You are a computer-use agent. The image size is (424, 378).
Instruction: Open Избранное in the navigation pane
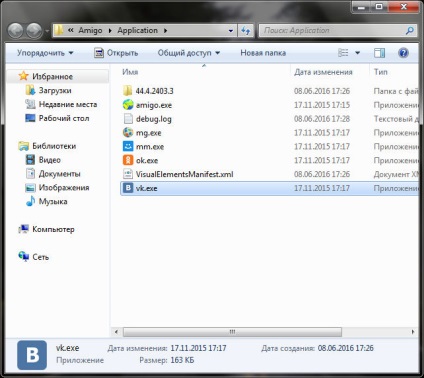[52, 77]
